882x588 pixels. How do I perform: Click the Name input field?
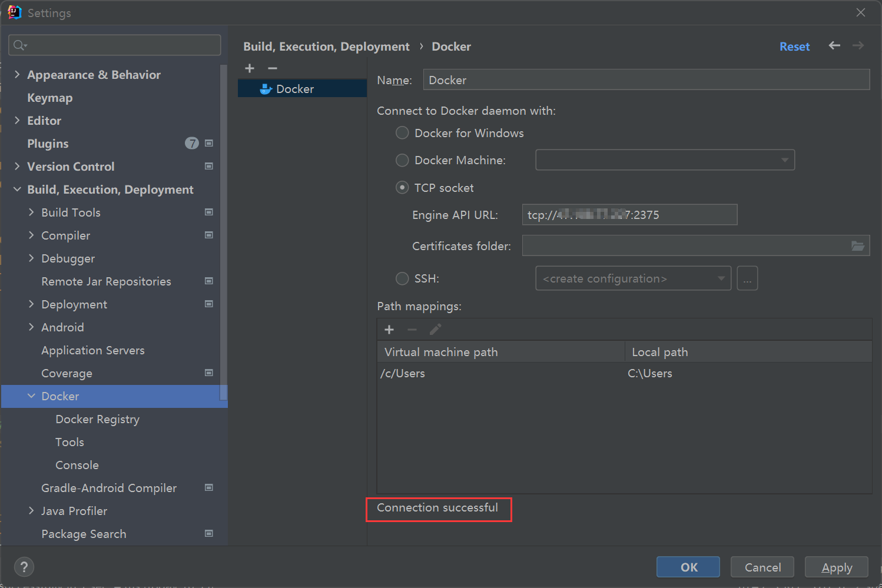click(646, 79)
